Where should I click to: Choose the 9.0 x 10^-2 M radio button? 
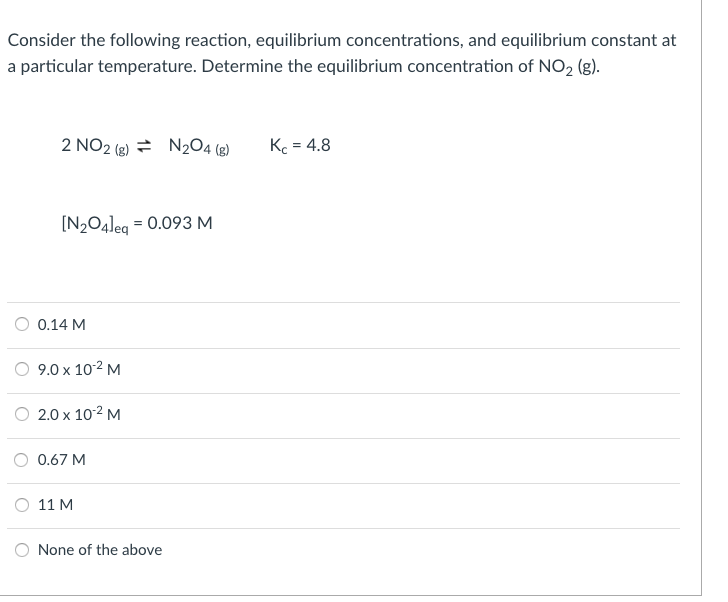pos(23,369)
